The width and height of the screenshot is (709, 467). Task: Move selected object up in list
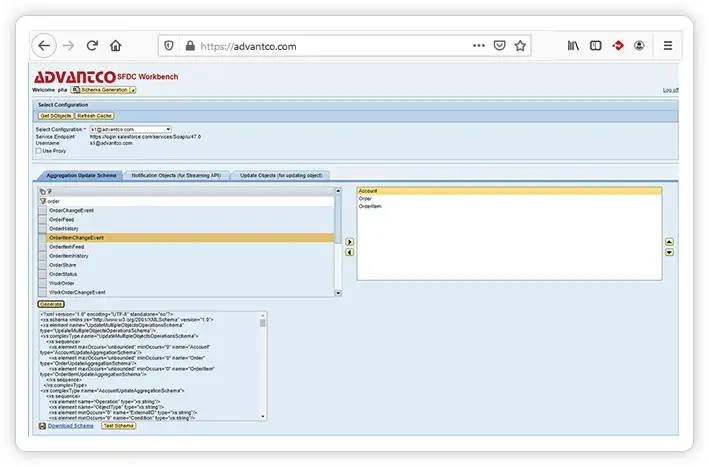pos(669,242)
